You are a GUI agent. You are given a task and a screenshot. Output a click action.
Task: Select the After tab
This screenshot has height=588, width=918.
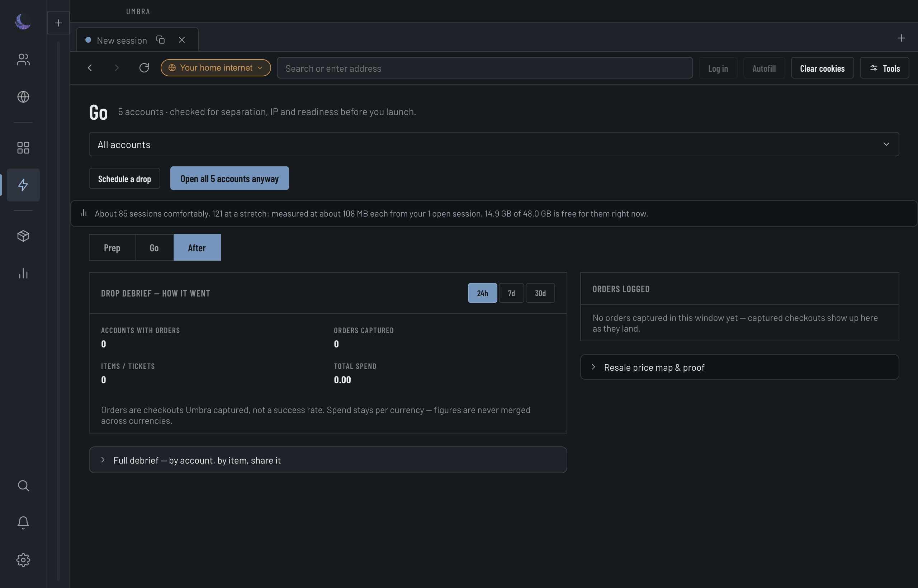(197, 247)
